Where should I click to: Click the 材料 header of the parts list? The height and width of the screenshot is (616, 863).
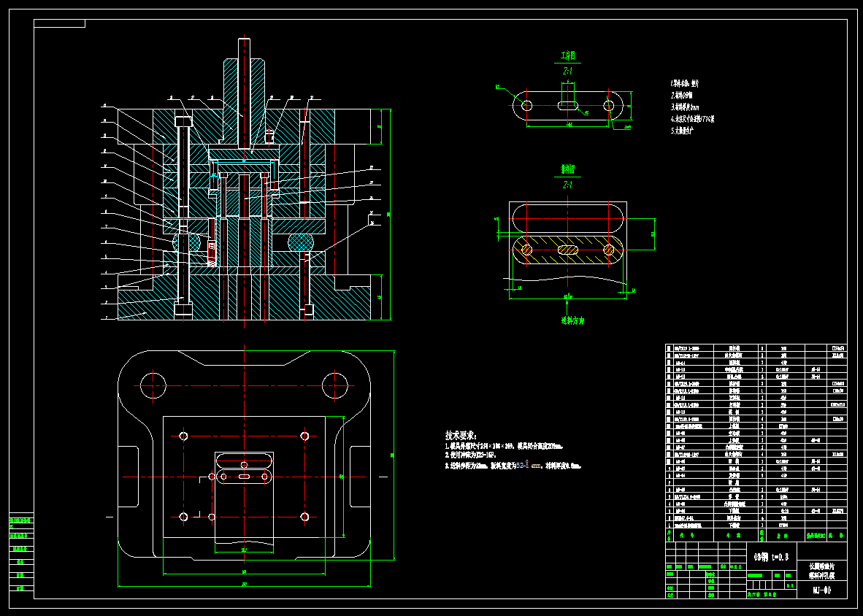(782, 534)
